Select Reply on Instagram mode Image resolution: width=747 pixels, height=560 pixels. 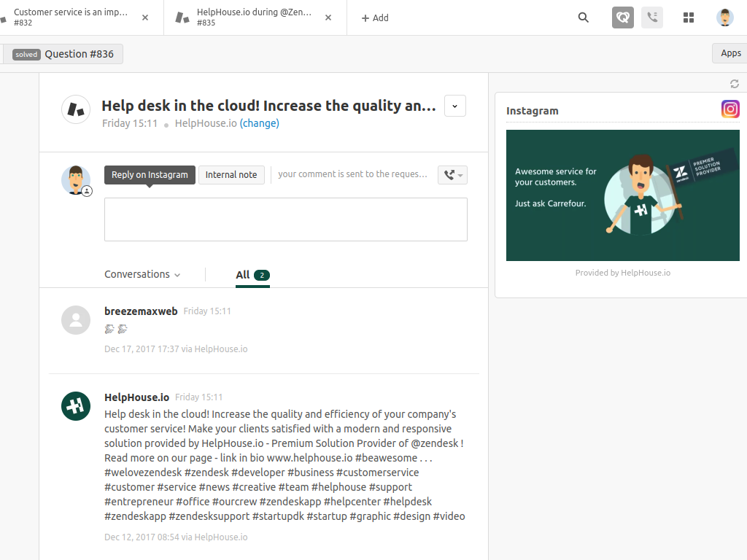(x=150, y=175)
